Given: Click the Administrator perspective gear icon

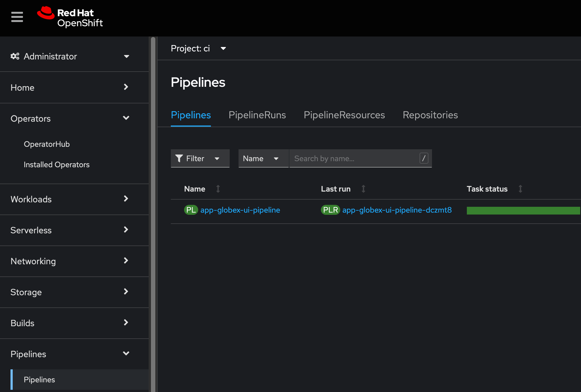Looking at the screenshot, I should [x=15, y=56].
